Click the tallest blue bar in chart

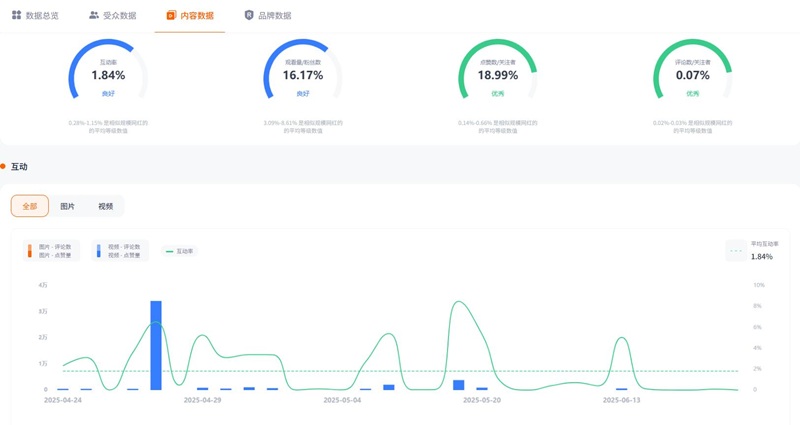[156, 345]
